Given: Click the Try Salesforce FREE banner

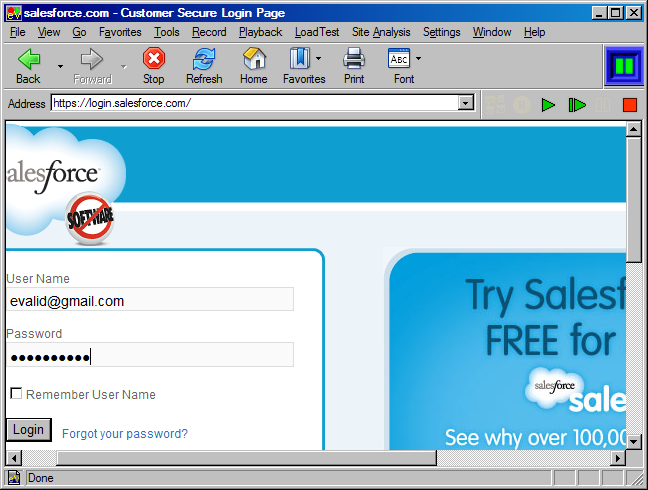Looking at the screenshot, I should point(507,351).
